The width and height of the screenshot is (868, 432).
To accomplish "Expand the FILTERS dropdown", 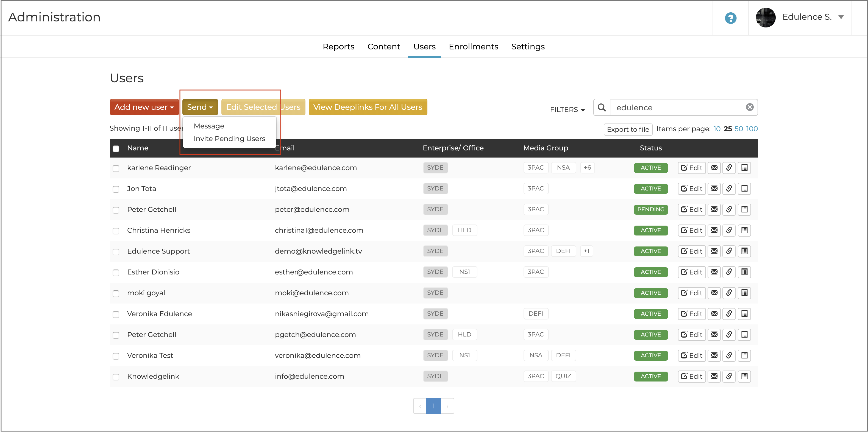I will 567,110.
